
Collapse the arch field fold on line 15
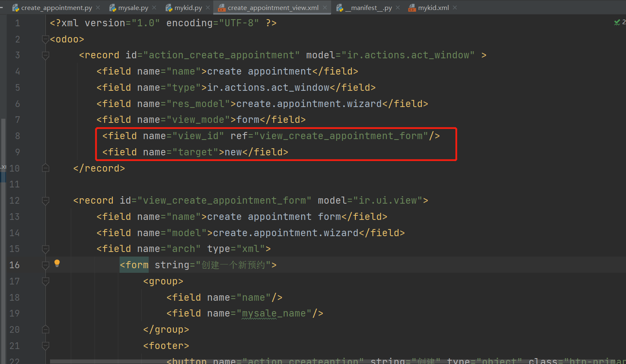[46, 249]
